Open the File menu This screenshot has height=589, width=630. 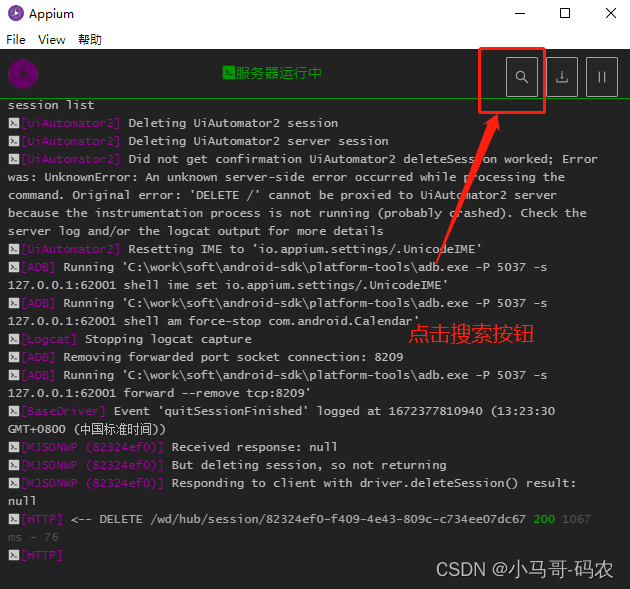(16, 40)
